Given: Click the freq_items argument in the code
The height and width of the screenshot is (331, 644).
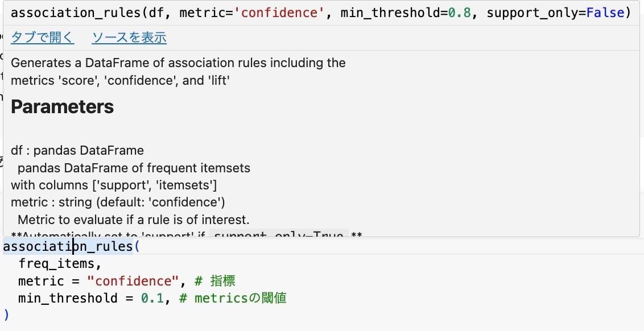Looking at the screenshot, I should click(x=59, y=264).
